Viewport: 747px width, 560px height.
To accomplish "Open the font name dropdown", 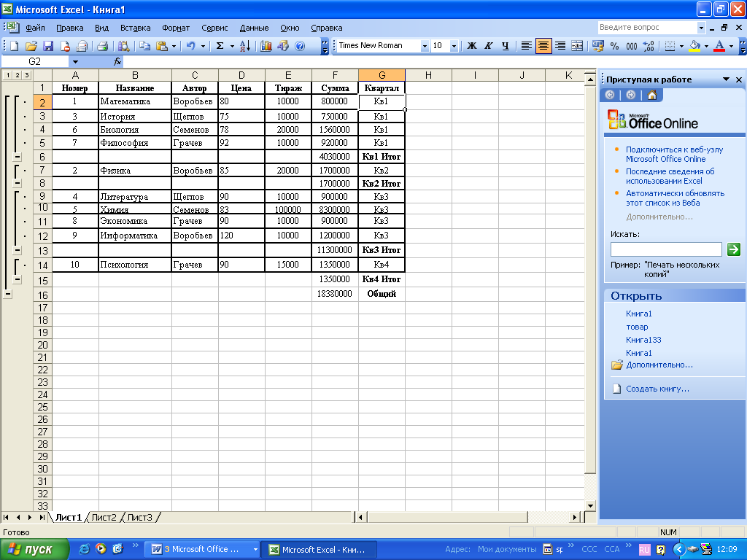I will point(424,46).
